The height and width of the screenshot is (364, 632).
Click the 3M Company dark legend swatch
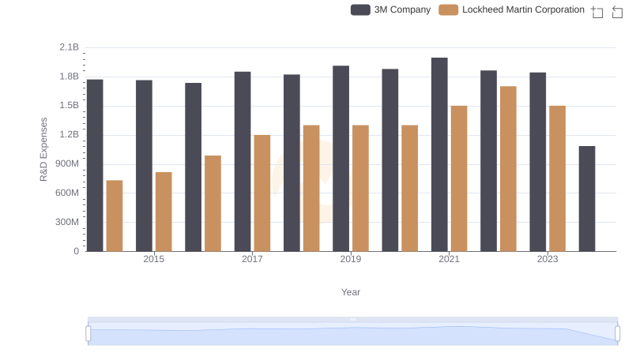point(360,9)
